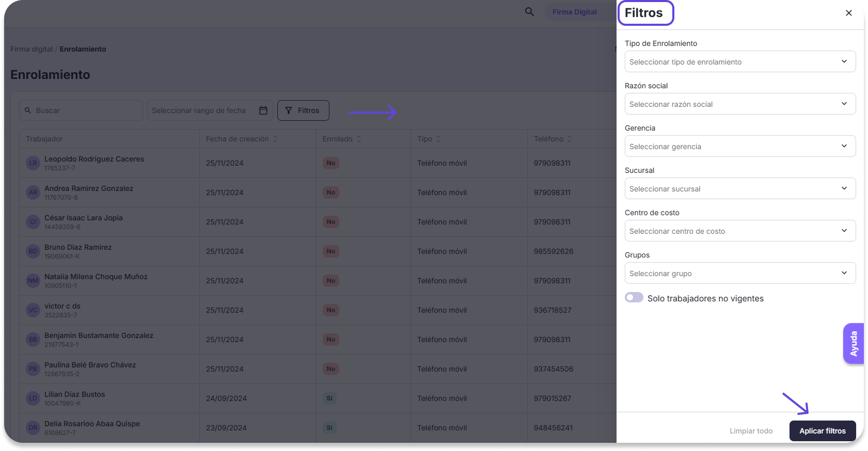Click the Filtros button
Image resolution: width=868 pixels, height=451 pixels.
tap(303, 110)
